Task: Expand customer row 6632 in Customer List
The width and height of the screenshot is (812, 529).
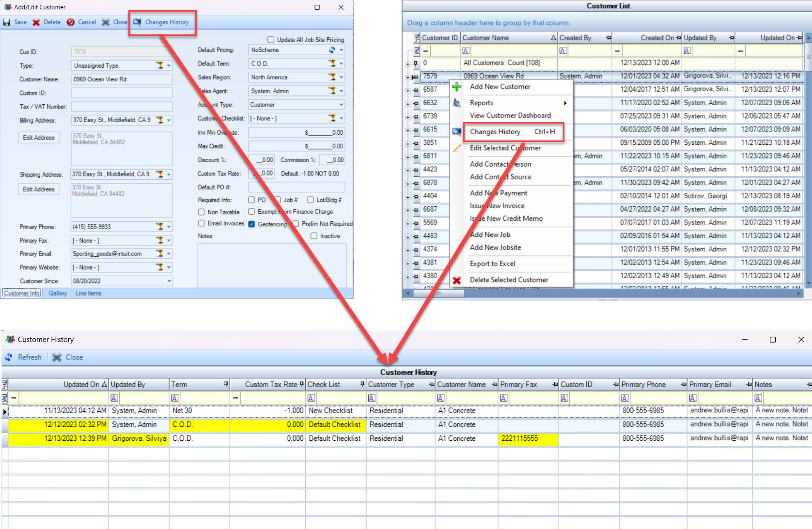Action: point(408,104)
